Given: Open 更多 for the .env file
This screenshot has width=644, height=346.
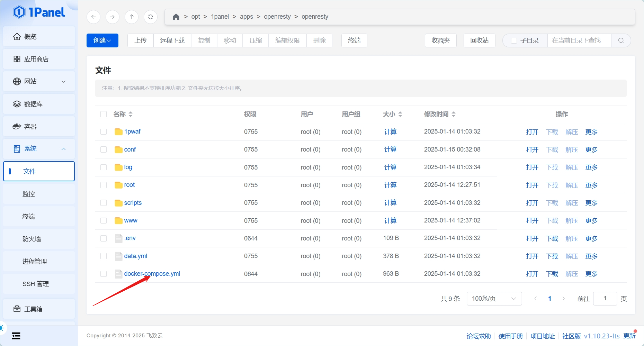Looking at the screenshot, I should coord(591,238).
